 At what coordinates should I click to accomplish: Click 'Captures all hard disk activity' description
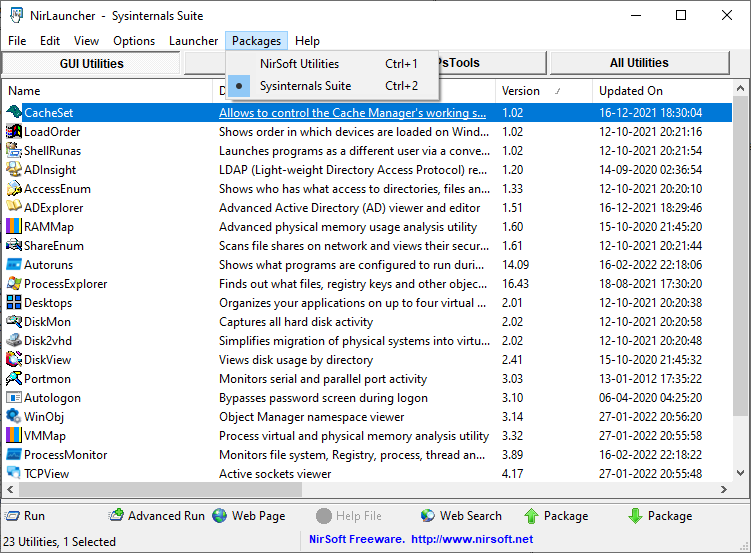point(296,322)
